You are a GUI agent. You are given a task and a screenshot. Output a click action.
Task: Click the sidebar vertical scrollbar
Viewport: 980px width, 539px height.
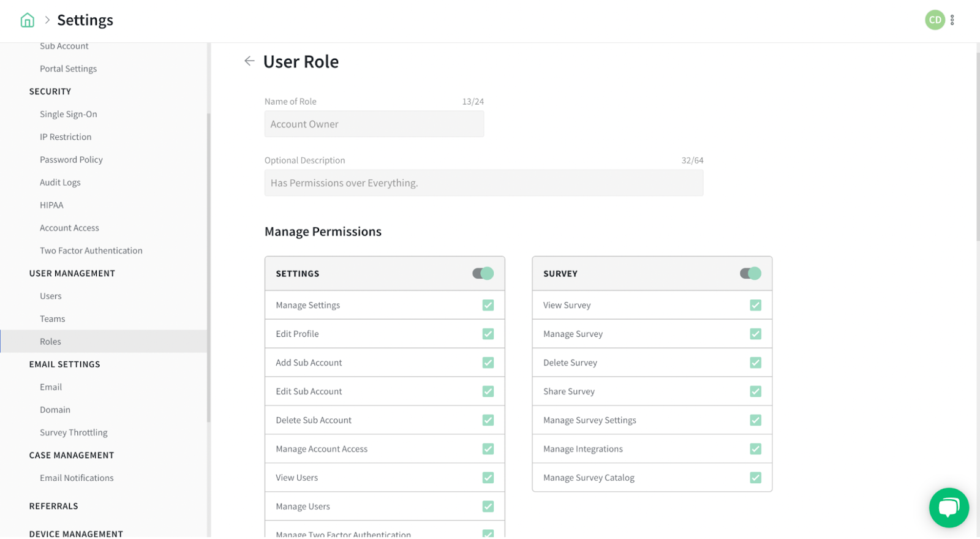(x=209, y=268)
